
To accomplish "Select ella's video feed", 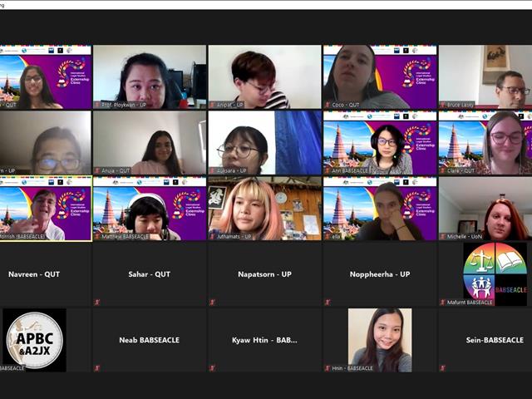I will click(x=380, y=209).
